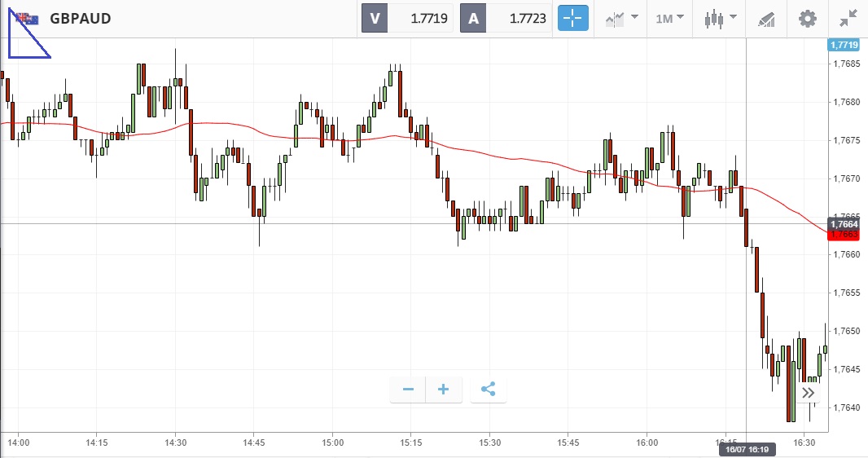The width and height of the screenshot is (868, 458).
Task: Click the blue 1,7719 price label
Action: click(844, 45)
